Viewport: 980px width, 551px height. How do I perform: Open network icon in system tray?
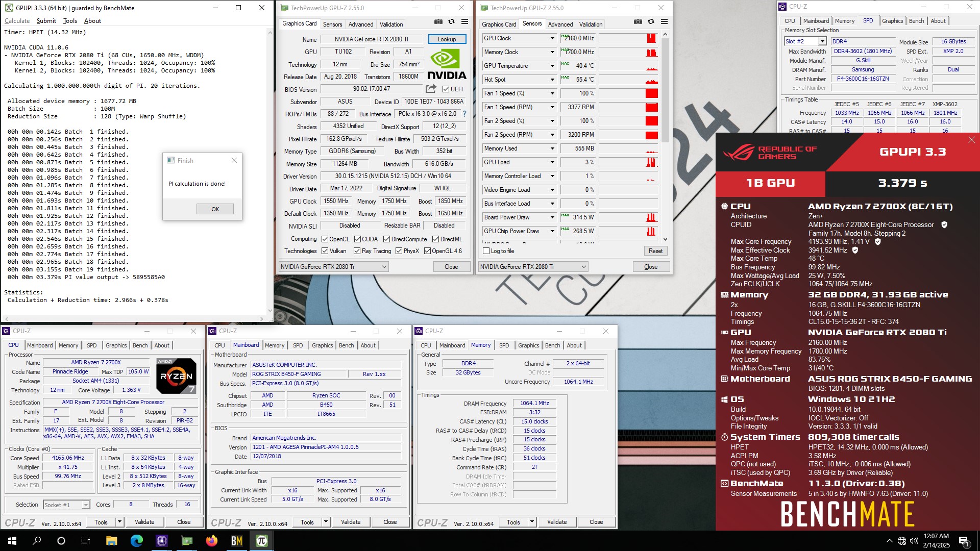pyautogui.click(x=902, y=541)
